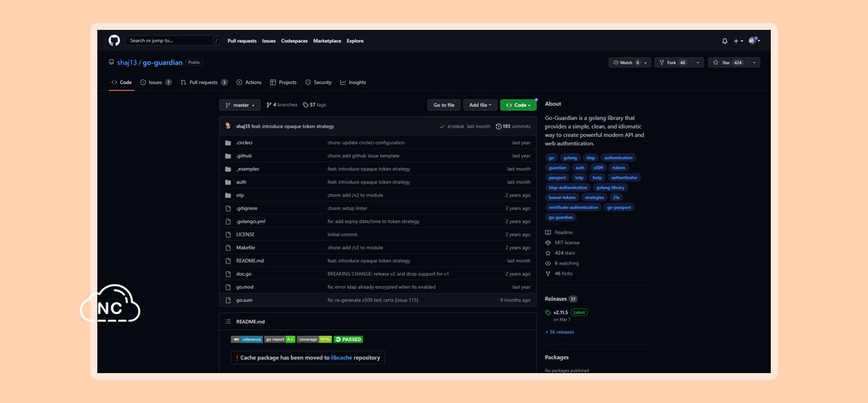Open the Add file dropdown
Viewport: 868px width, 403px height.
coord(480,105)
